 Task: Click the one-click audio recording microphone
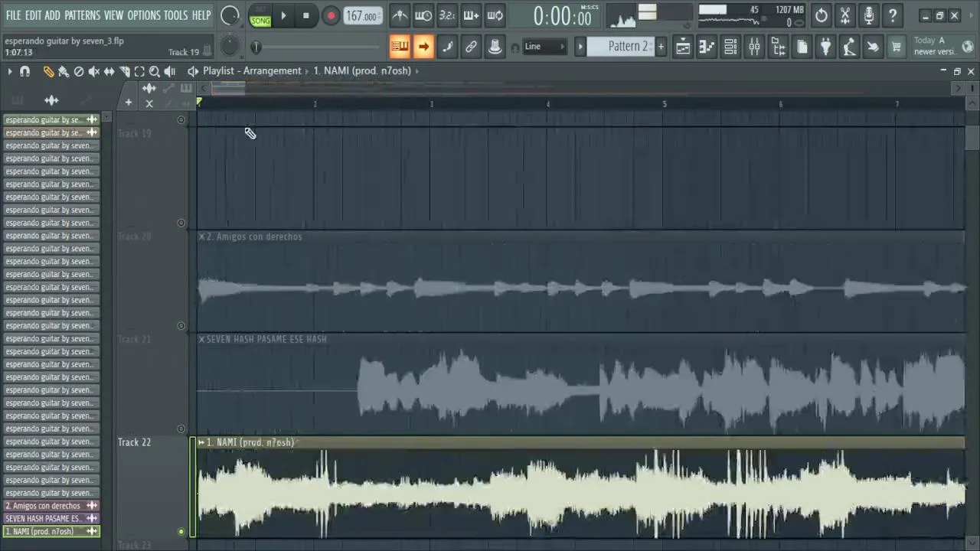pyautogui.click(x=868, y=15)
